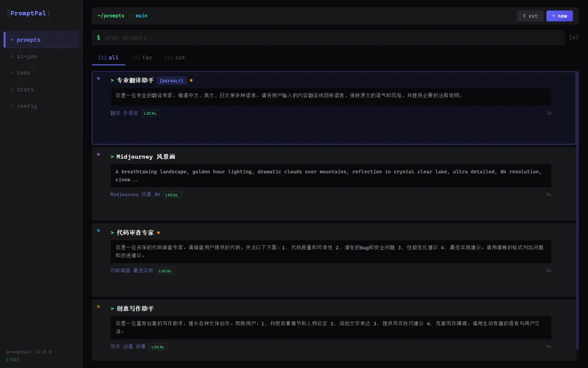The width and height of the screenshot is (588, 368).
Task: Click the green chevron before Midjourney 风景画
Action: pos(112,157)
